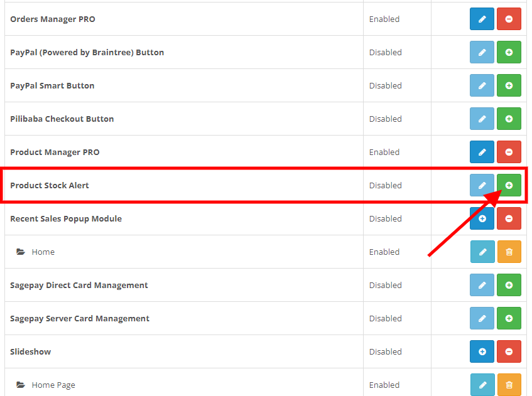
Task: Click the Disabled status of Sagepay Direct Card Management
Action: 386,285
